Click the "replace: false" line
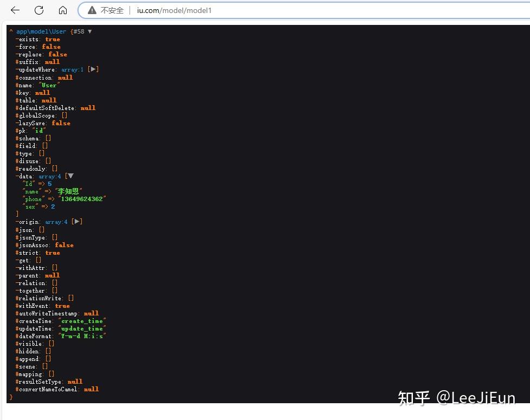The height and width of the screenshot is (420, 530). click(41, 54)
